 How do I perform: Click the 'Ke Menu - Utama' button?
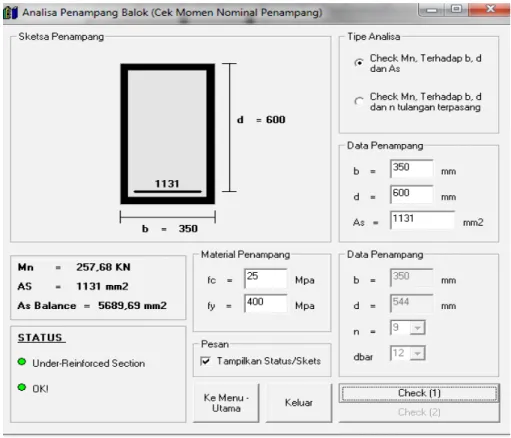point(226,403)
